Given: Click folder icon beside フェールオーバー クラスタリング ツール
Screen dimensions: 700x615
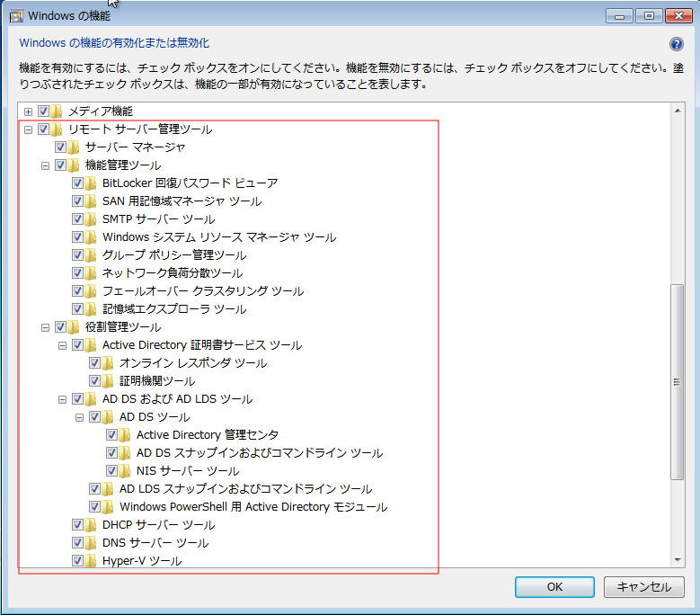Looking at the screenshot, I should pos(91,290).
